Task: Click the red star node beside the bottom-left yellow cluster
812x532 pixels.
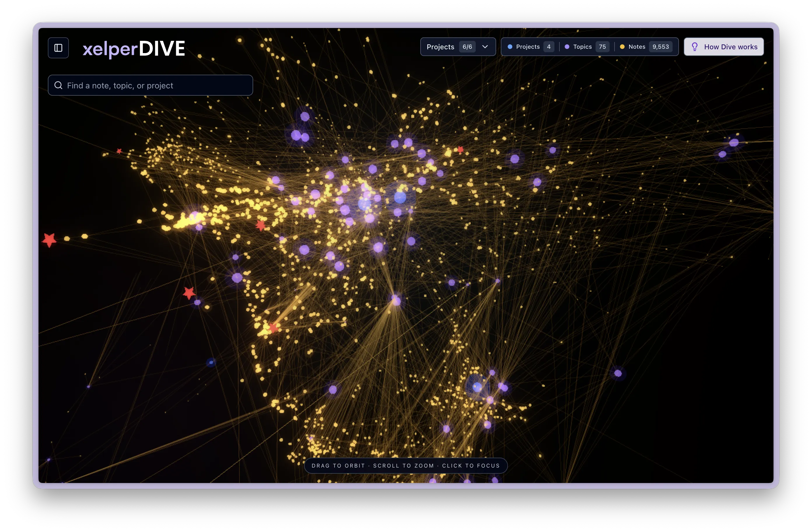Action: pyautogui.click(x=273, y=328)
